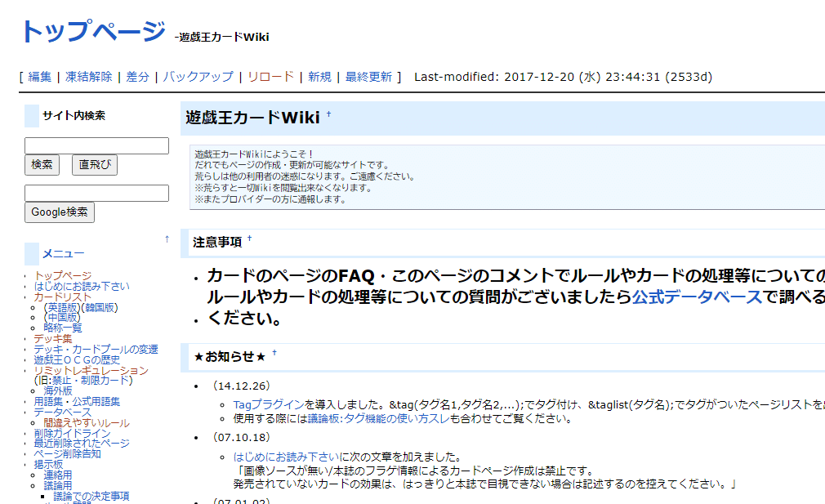
Task: Click the Last-modified timestamp text
Action: pos(563,77)
